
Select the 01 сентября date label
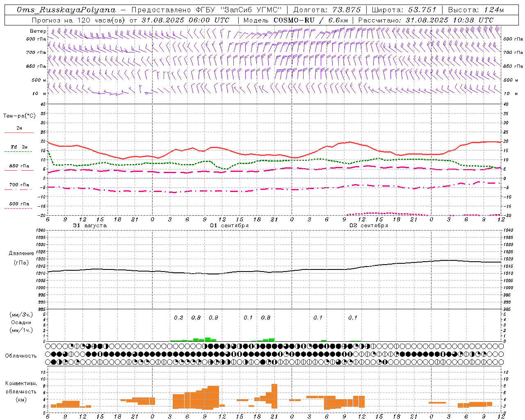[x=229, y=226]
